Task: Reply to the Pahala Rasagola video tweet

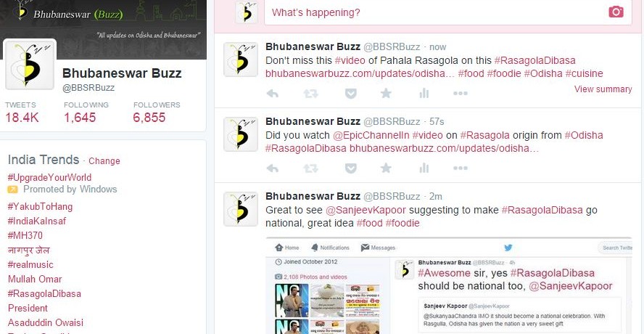Action: click(272, 94)
